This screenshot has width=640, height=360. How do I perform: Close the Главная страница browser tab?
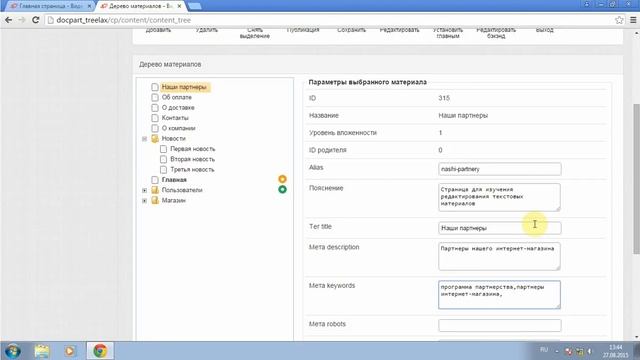click(89, 6)
